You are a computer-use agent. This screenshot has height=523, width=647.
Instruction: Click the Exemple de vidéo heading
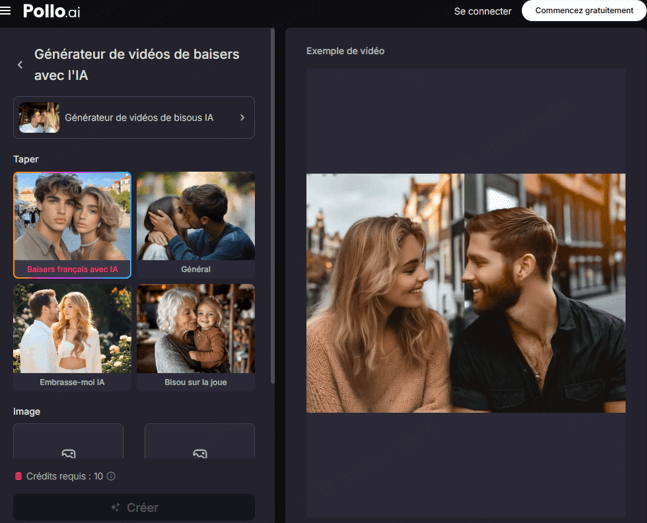(x=345, y=51)
